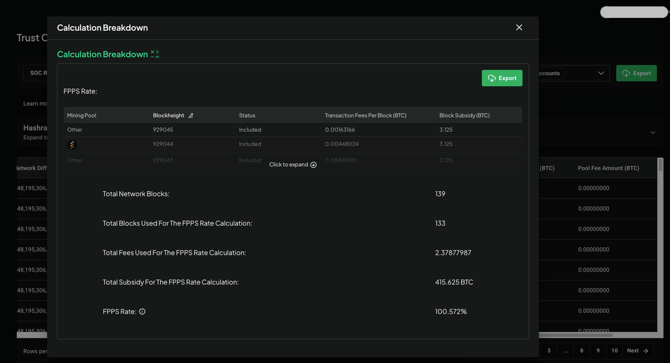Click the Total Network Blocks value 139

(440, 194)
